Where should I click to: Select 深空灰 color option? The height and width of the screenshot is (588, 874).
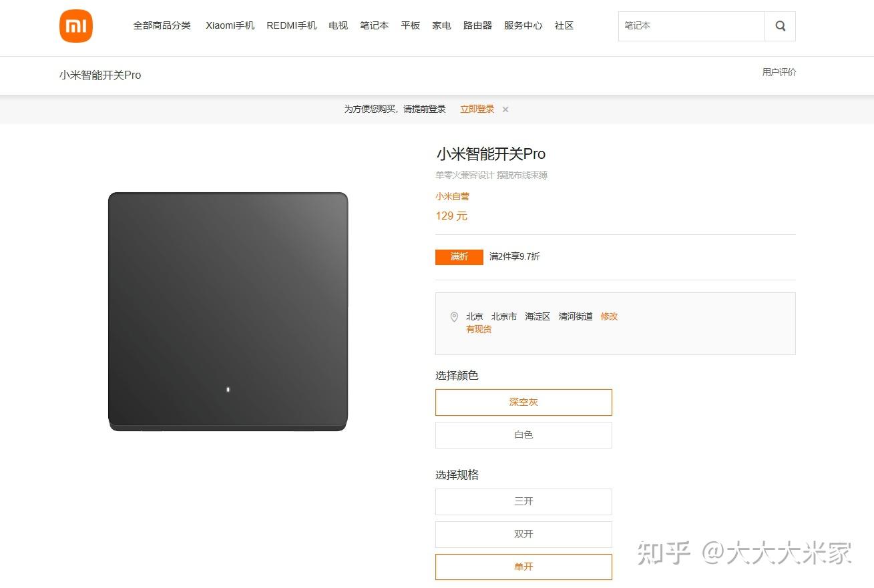click(x=523, y=402)
